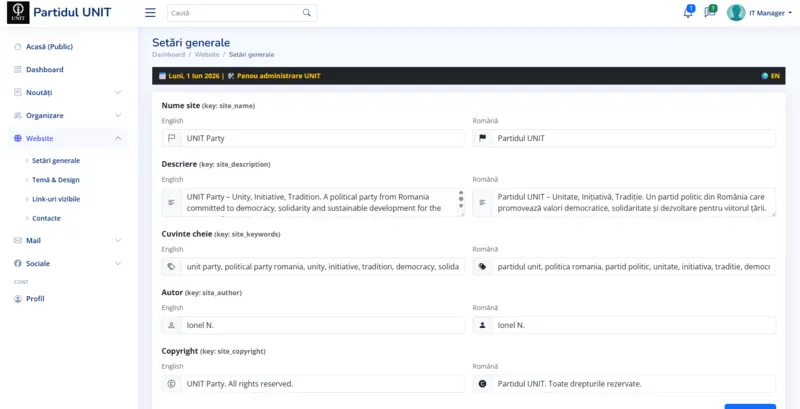Click the blue button below the copyright fields
The height and width of the screenshot is (409, 800).
pyautogui.click(x=750, y=406)
